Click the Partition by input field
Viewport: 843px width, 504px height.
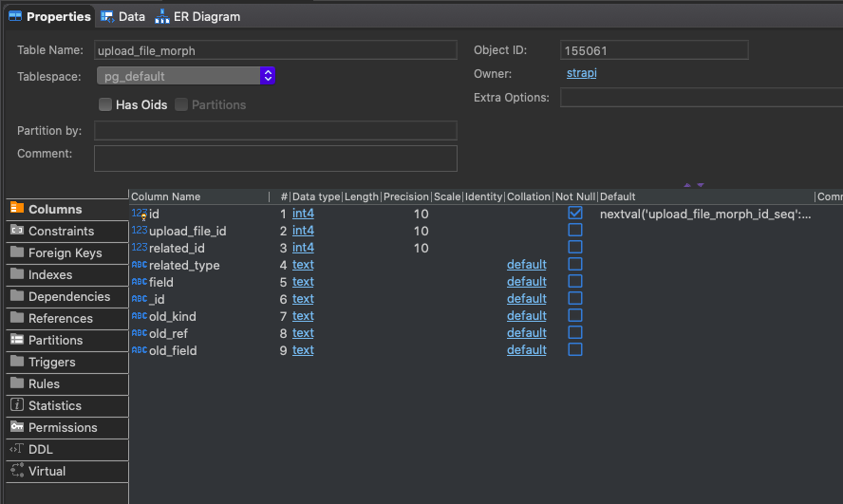point(275,131)
